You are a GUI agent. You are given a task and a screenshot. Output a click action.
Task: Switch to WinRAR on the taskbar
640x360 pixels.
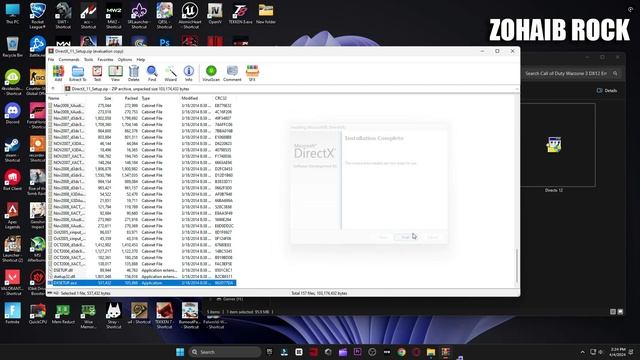click(445, 352)
